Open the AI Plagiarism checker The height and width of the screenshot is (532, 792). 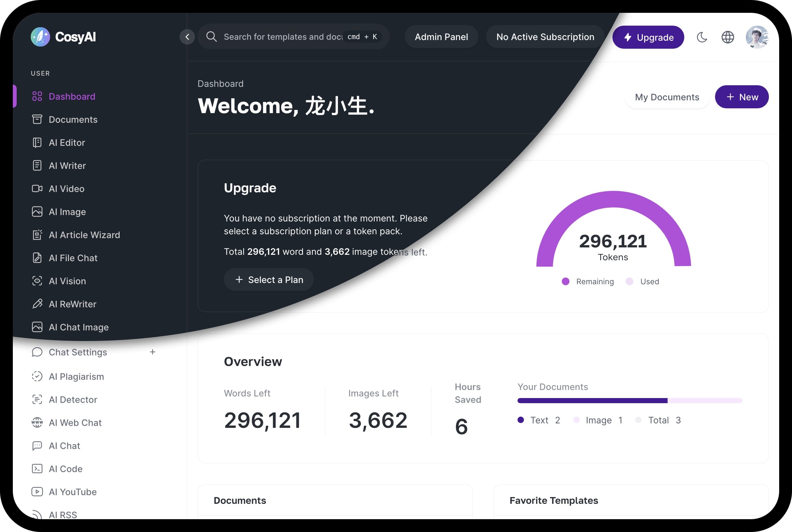[x=76, y=377]
